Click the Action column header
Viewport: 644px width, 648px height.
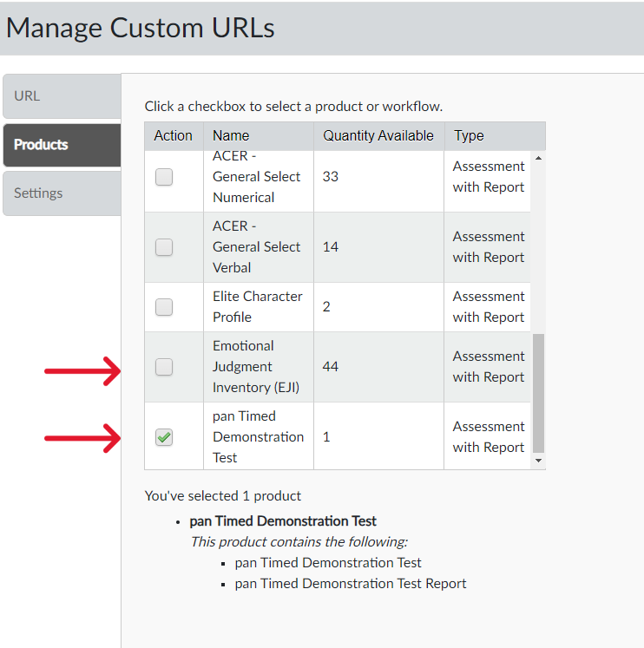(174, 135)
